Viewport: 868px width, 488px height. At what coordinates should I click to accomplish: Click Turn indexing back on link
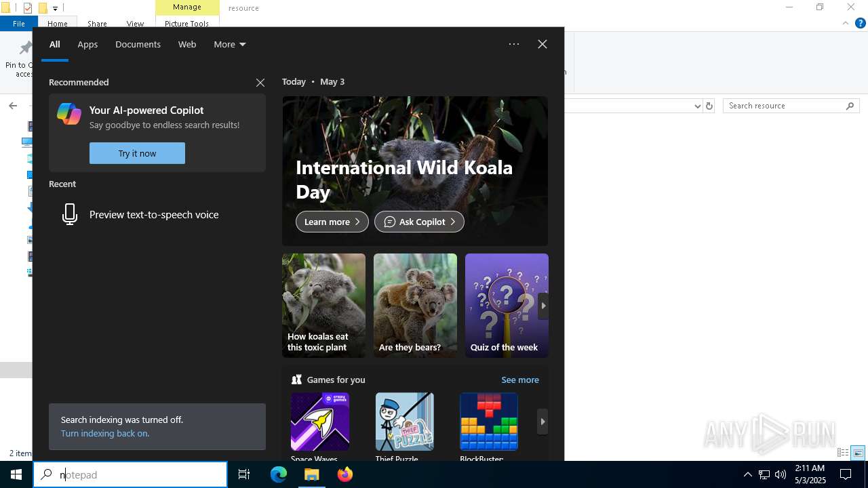[105, 434]
